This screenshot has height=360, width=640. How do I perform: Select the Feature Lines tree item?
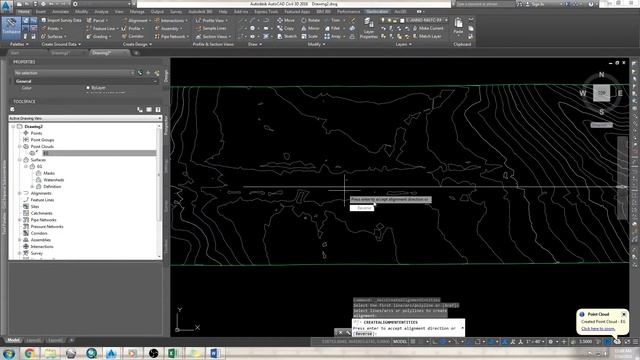tap(42, 200)
